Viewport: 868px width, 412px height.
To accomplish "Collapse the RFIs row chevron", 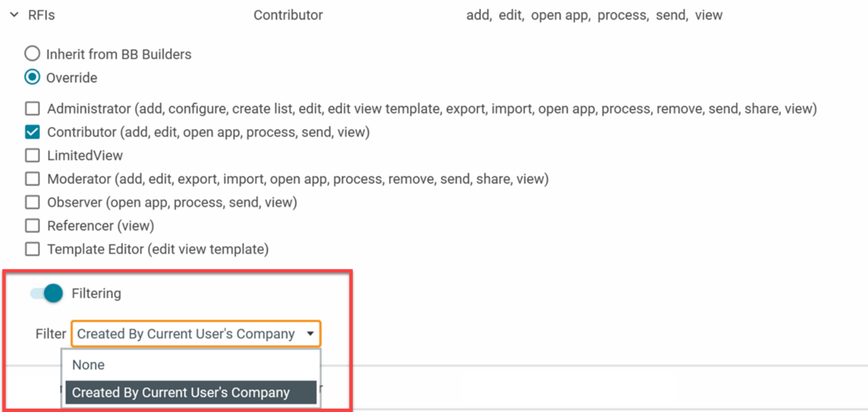I will 15,15.
